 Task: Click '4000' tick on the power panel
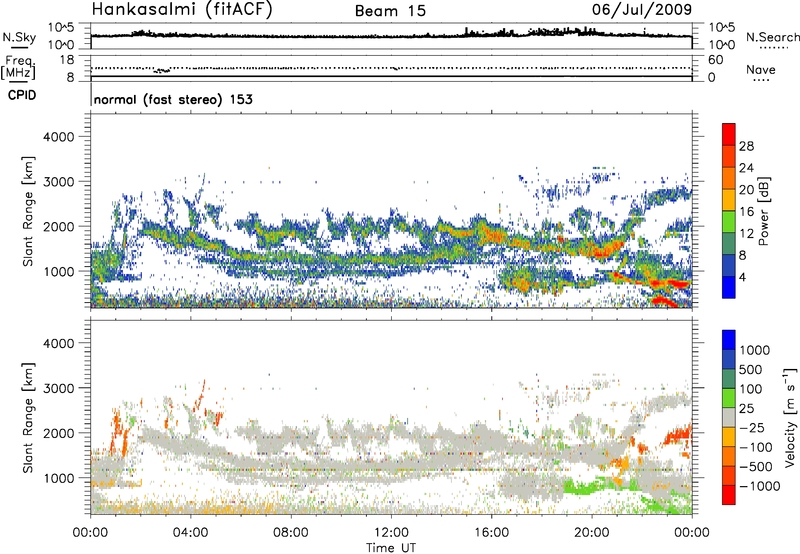coord(58,137)
